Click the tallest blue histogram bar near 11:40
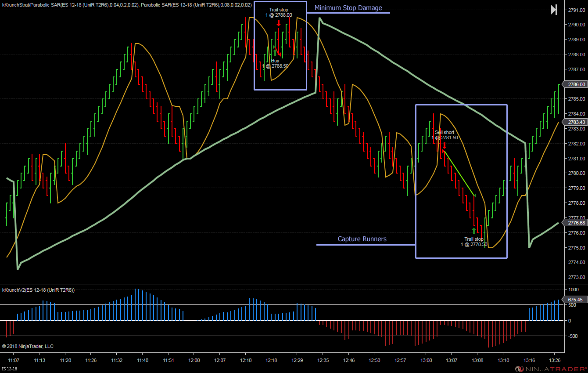 pyautogui.click(x=135, y=304)
